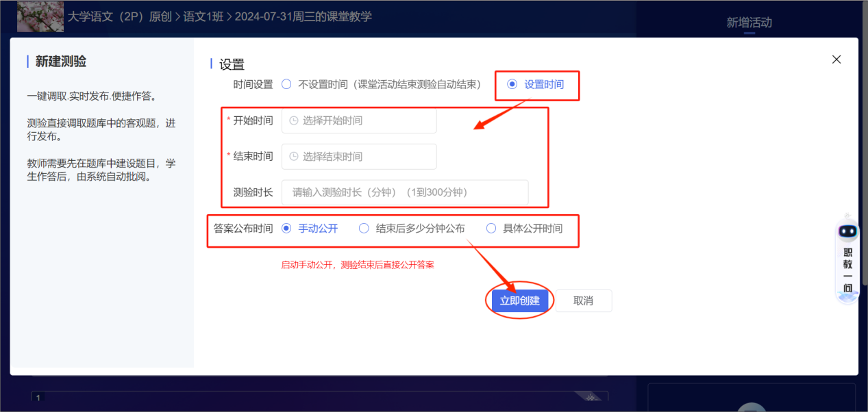This screenshot has width=868, height=412.
Task: Close the 新建测验 dialog with X
Action: (836, 60)
